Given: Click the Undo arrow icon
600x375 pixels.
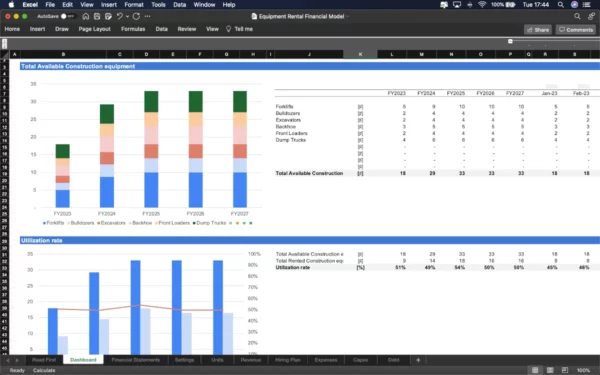Looking at the screenshot, I should click(x=119, y=16).
